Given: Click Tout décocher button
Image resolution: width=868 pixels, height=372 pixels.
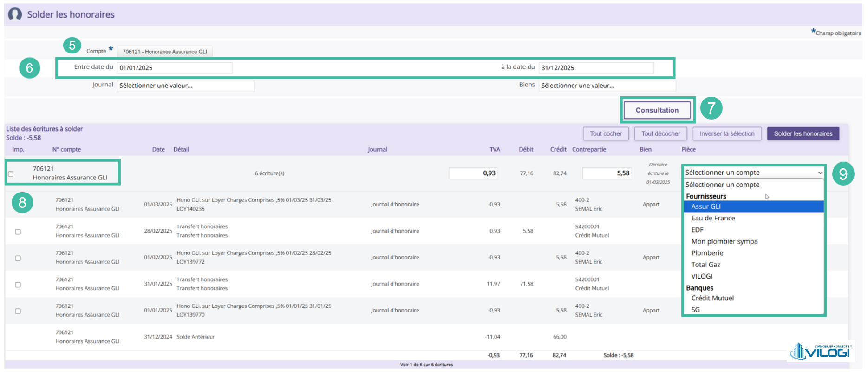Looking at the screenshot, I should tap(661, 134).
